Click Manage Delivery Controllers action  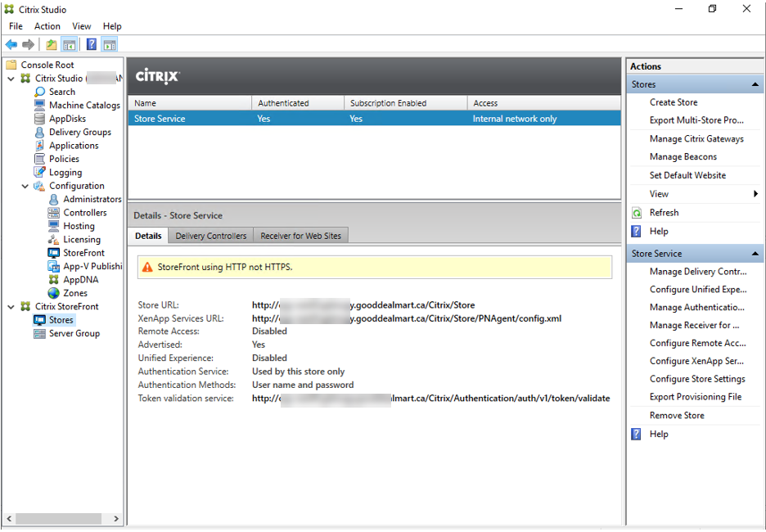coord(698,272)
